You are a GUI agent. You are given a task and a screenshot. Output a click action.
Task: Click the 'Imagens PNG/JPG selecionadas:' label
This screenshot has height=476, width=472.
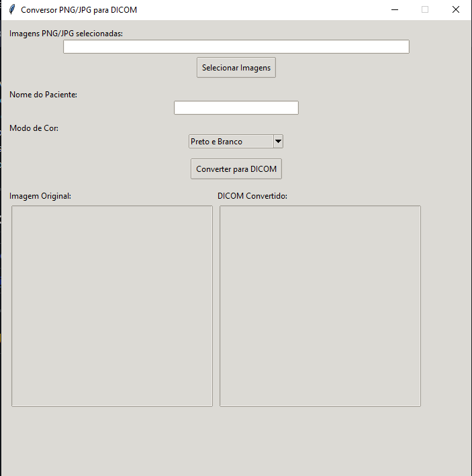click(x=66, y=34)
